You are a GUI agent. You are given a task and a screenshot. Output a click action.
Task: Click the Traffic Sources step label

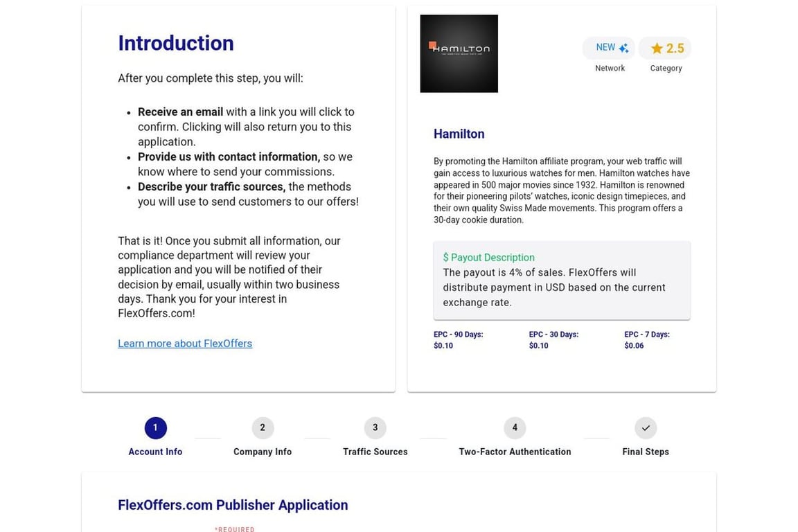coord(375,452)
